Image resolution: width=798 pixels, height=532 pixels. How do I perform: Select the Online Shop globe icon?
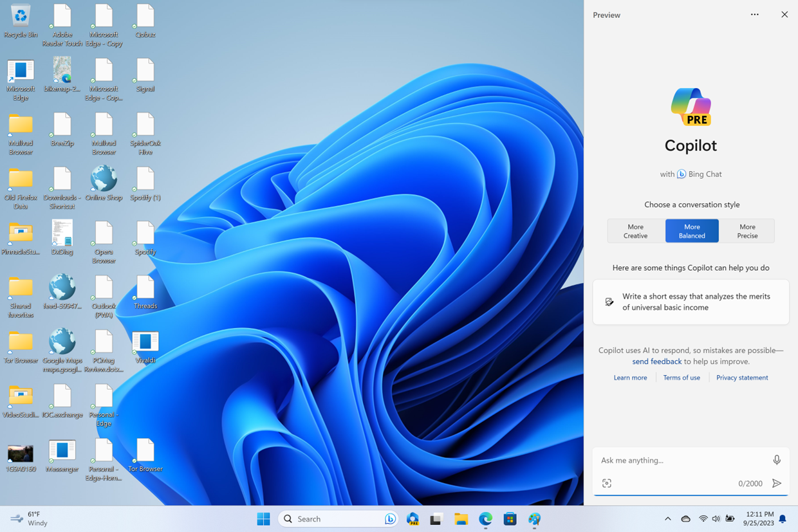click(104, 183)
